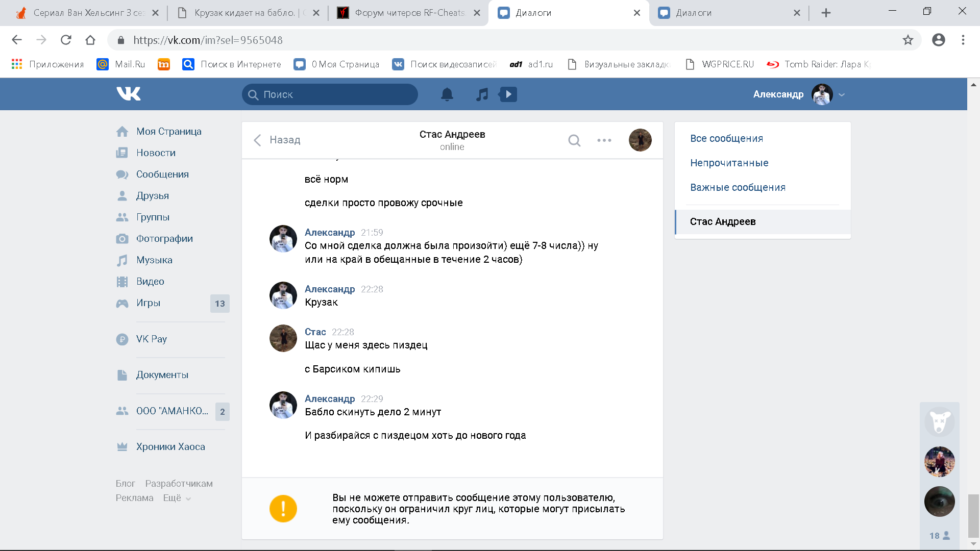Search within the conversation using the magnifier

[574, 140]
